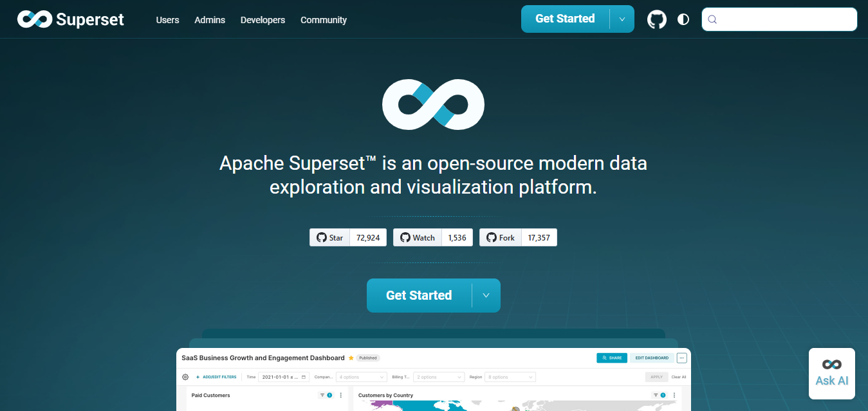Open the dashboard three-dots more menu
Image resolution: width=868 pixels, height=411 pixels.
682,358
